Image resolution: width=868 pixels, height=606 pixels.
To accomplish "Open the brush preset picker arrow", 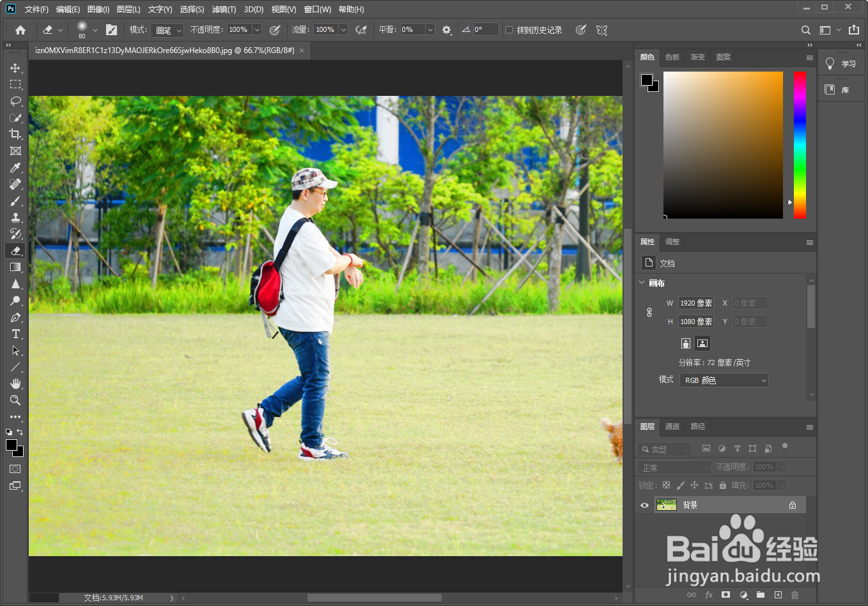I will pos(95,30).
